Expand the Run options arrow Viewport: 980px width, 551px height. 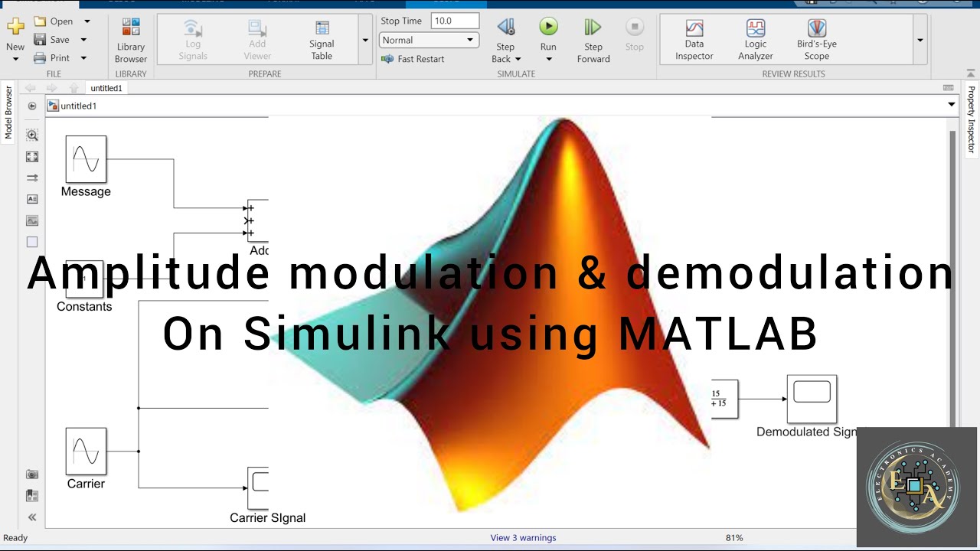(x=548, y=60)
